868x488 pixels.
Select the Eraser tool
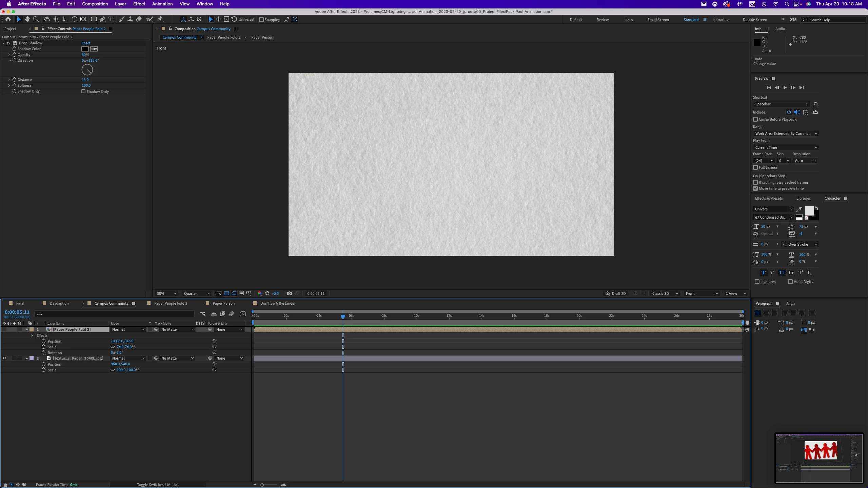click(139, 19)
